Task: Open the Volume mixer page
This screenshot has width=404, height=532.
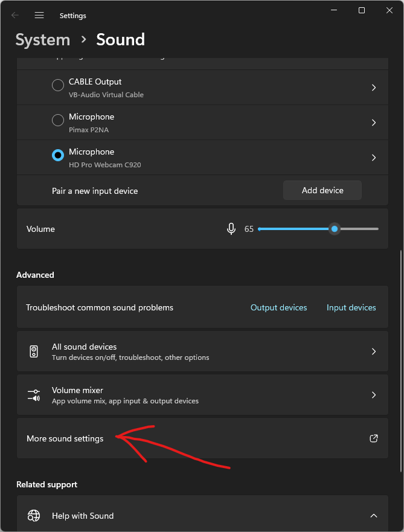Action: pos(202,395)
